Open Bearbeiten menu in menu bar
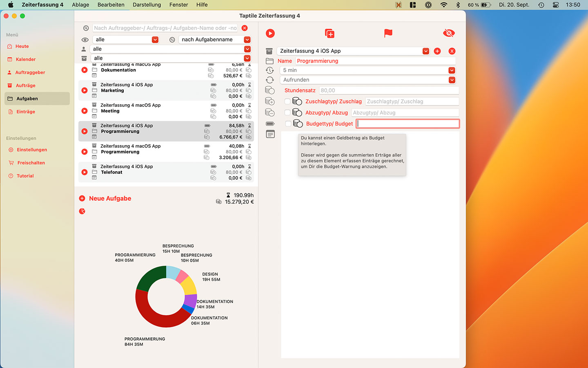This screenshot has height=368, width=588. coord(111,5)
